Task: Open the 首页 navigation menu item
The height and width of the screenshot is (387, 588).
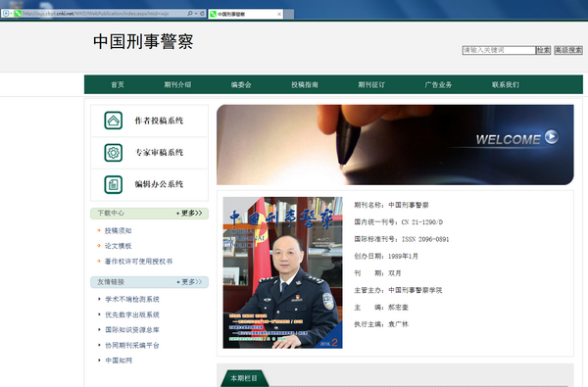Action: [118, 85]
